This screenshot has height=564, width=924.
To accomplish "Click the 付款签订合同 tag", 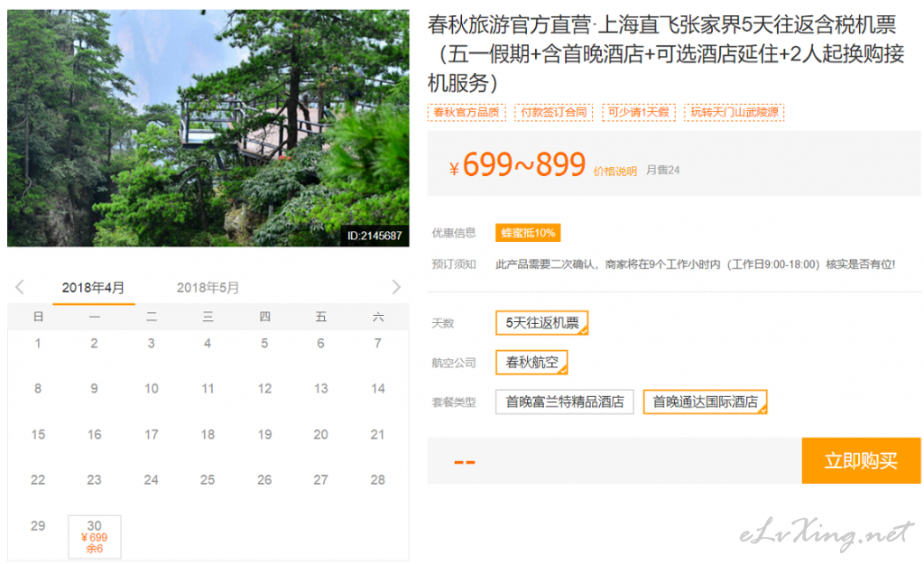I will pos(554,112).
